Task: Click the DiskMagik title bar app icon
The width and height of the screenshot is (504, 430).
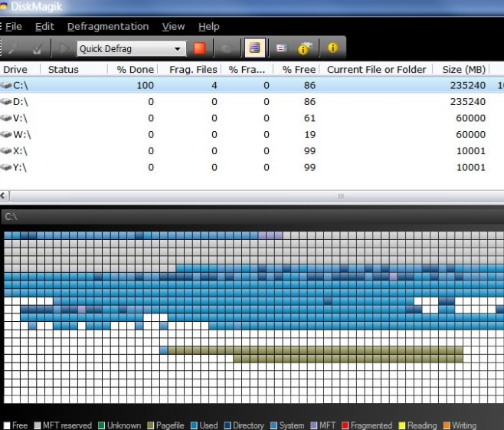Action: point(3,6)
